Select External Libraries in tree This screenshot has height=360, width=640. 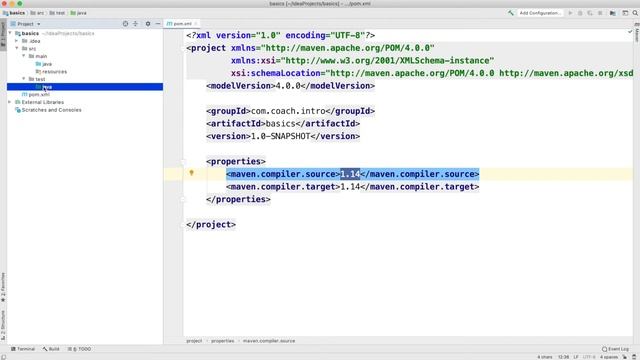click(x=39, y=102)
